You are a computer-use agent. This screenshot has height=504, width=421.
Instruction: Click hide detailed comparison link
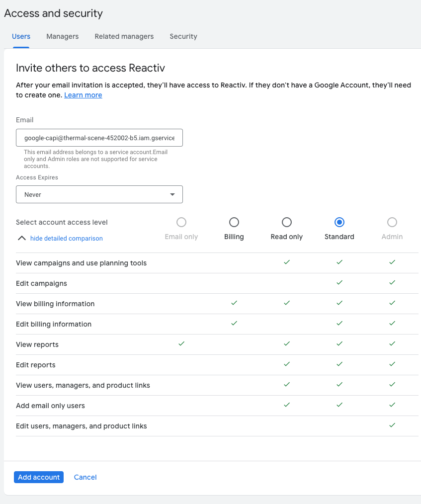(66, 239)
